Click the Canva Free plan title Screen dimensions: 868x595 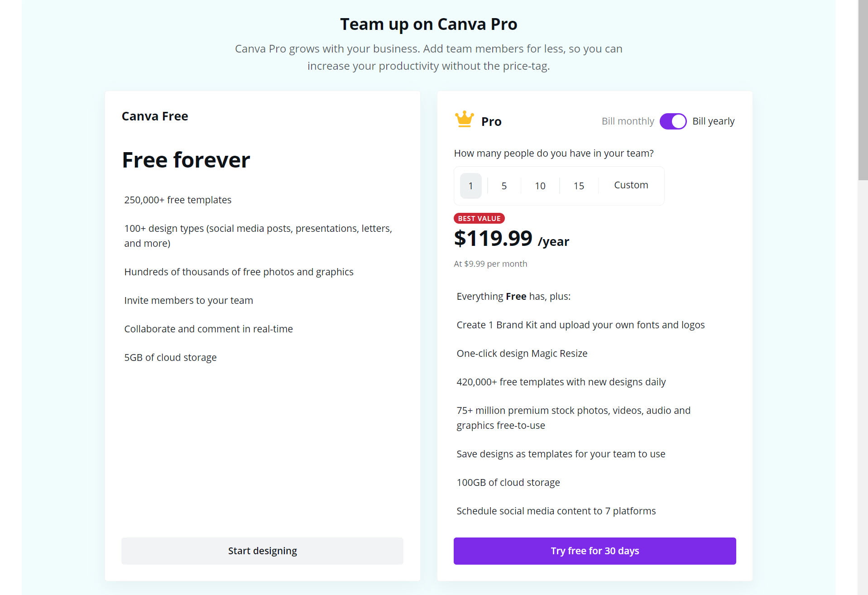[x=155, y=116]
